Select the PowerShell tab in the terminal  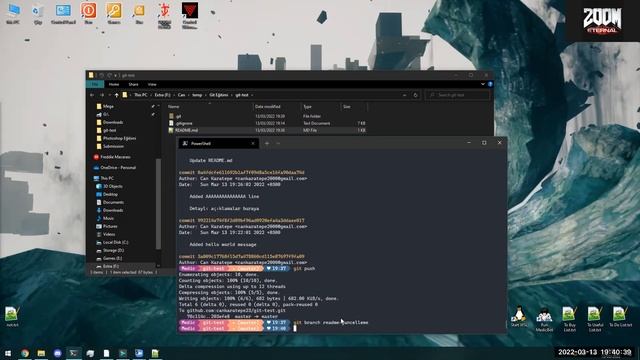click(218, 143)
